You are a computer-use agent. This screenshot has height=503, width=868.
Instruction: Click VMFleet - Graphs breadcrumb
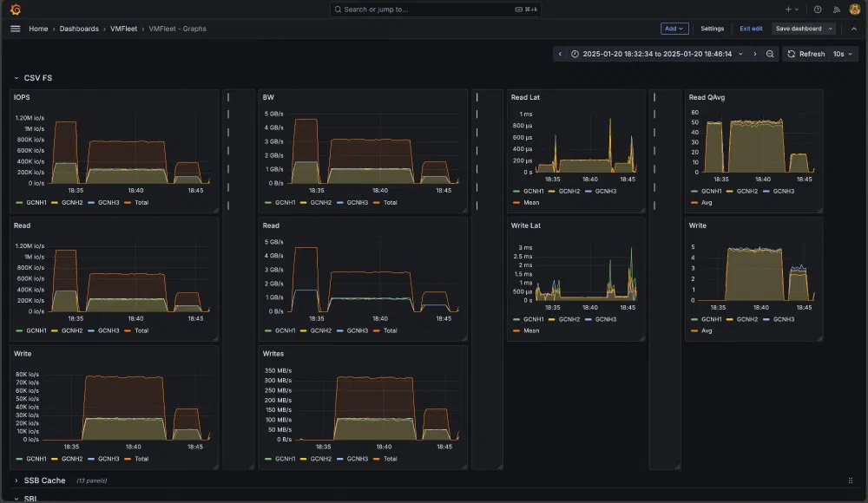[177, 29]
